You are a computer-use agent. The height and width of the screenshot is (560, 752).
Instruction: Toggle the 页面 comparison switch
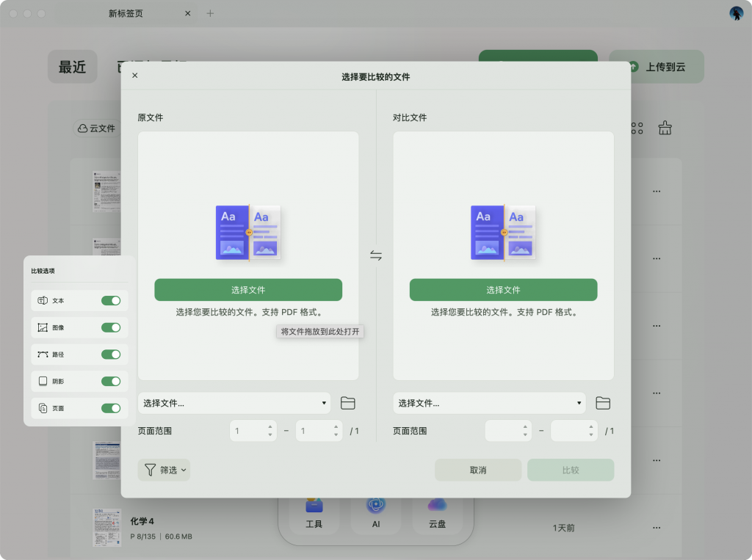point(111,408)
